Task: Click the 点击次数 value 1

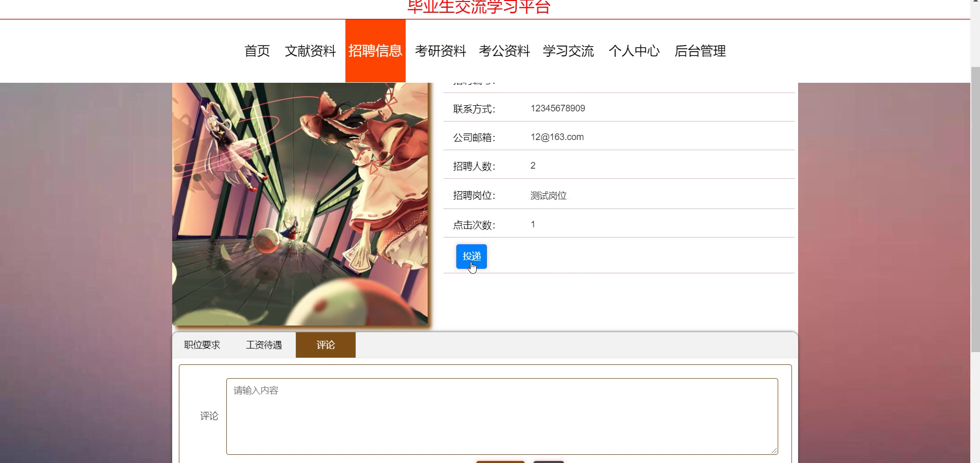Action: click(533, 224)
